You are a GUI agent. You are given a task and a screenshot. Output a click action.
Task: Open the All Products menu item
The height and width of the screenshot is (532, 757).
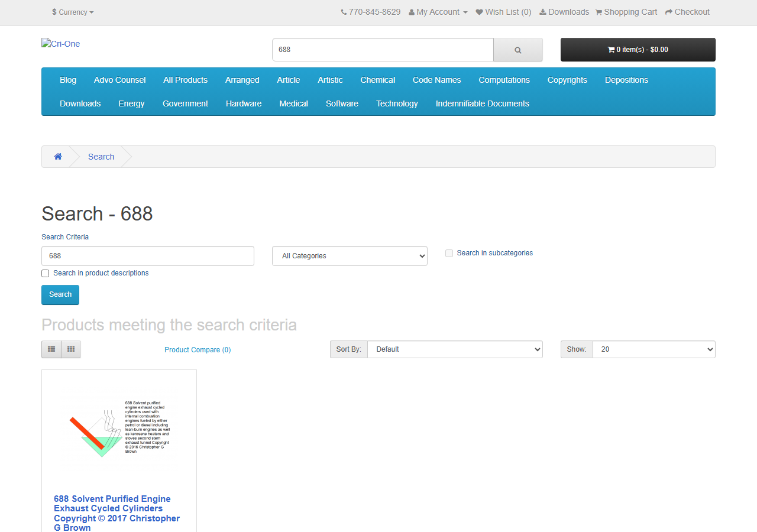186,80
